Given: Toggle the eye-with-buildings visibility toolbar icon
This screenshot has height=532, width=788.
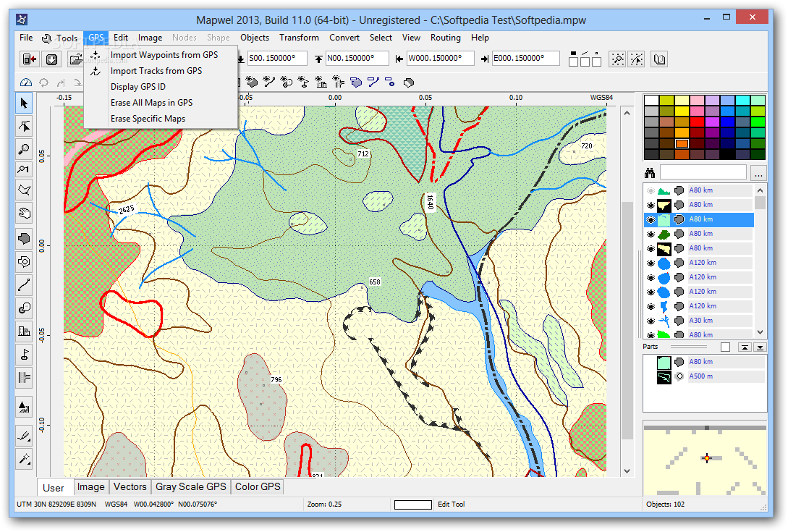Looking at the screenshot, I should click(321, 82).
